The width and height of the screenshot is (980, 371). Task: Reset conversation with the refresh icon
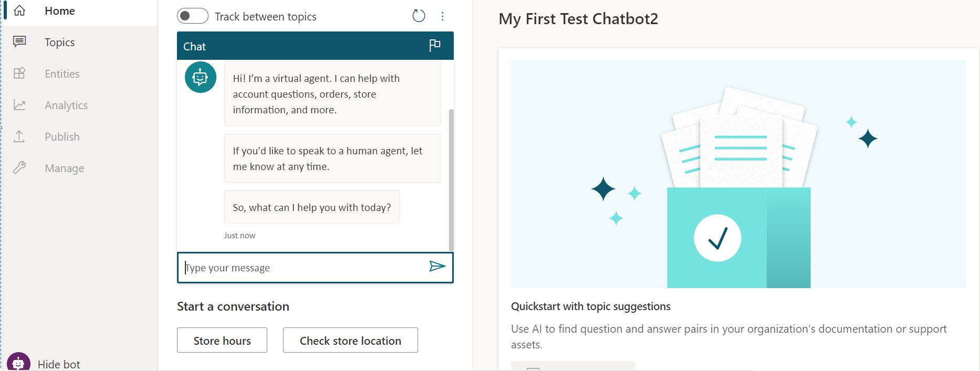419,16
